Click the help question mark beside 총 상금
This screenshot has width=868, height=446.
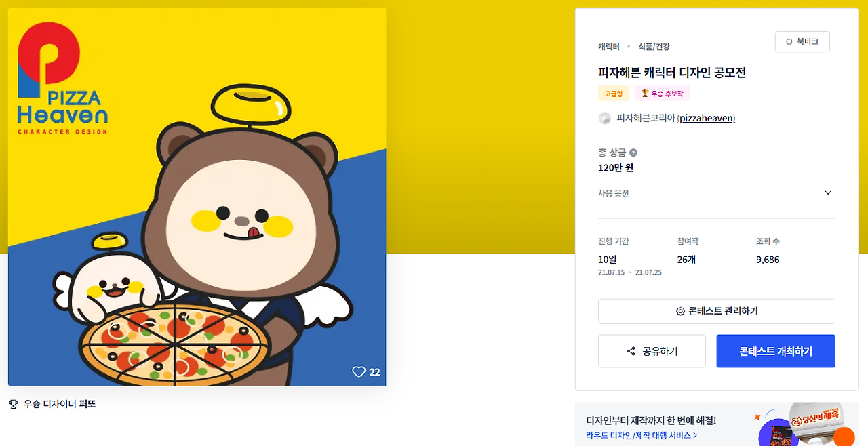633,153
